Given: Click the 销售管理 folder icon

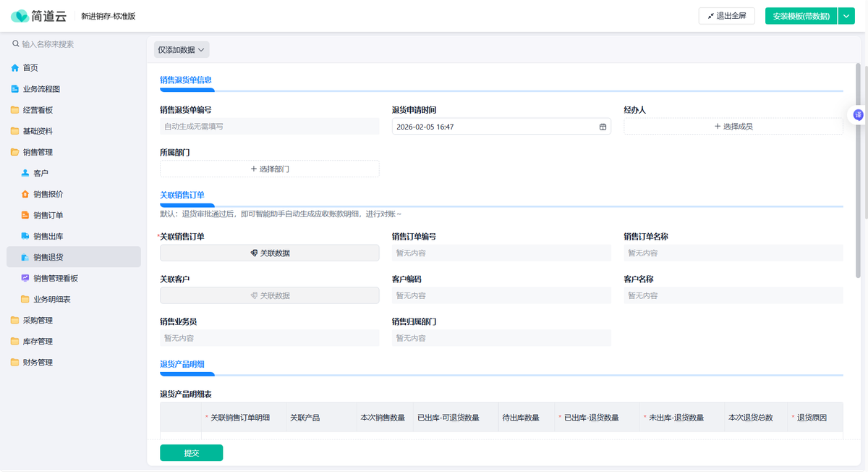Looking at the screenshot, I should coord(15,152).
